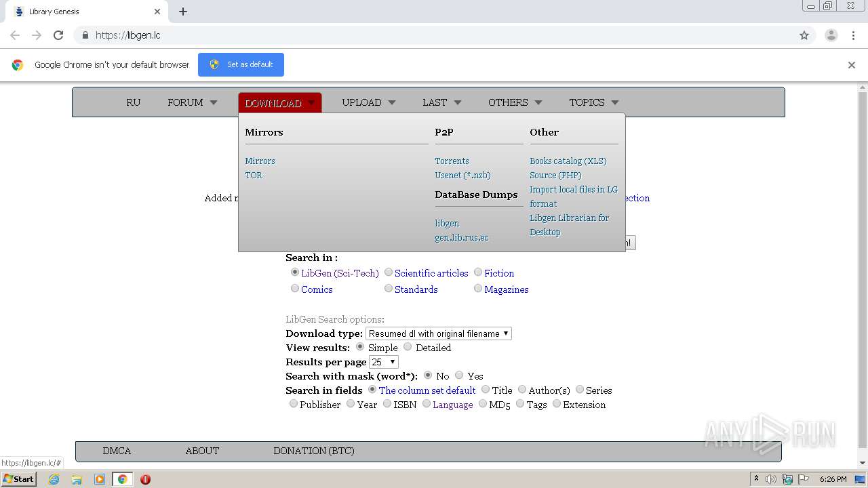Search in Language field
This screenshot has height=488, width=868.
pyautogui.click(x=427, y=403)
